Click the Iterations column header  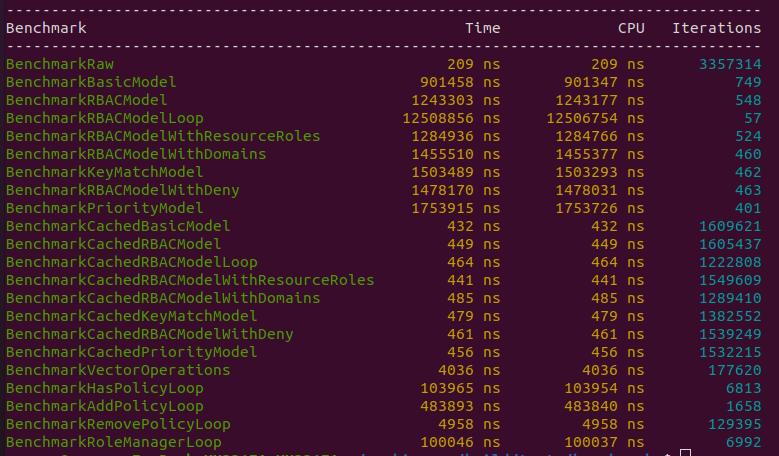pyautogui.click(x=716, y=28)
